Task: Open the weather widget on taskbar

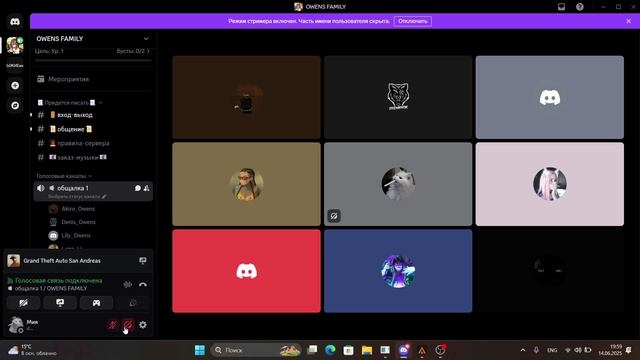Action: (33, 350)
